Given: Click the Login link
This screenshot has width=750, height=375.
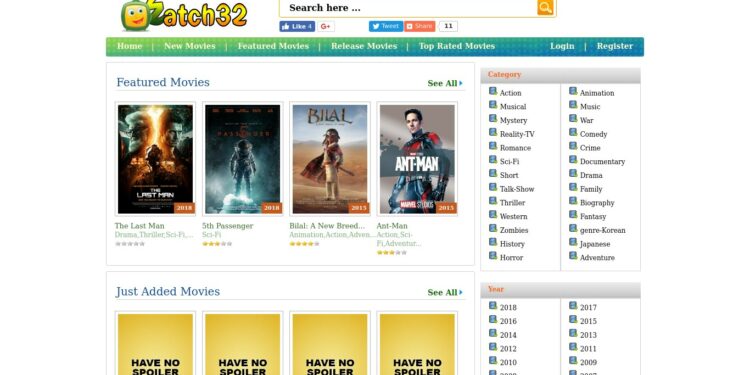Looking at the screenshot, I should (x=562, y=46).
